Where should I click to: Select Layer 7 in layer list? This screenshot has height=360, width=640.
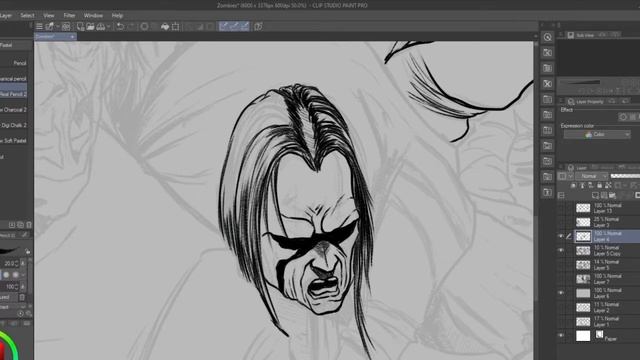607,279
